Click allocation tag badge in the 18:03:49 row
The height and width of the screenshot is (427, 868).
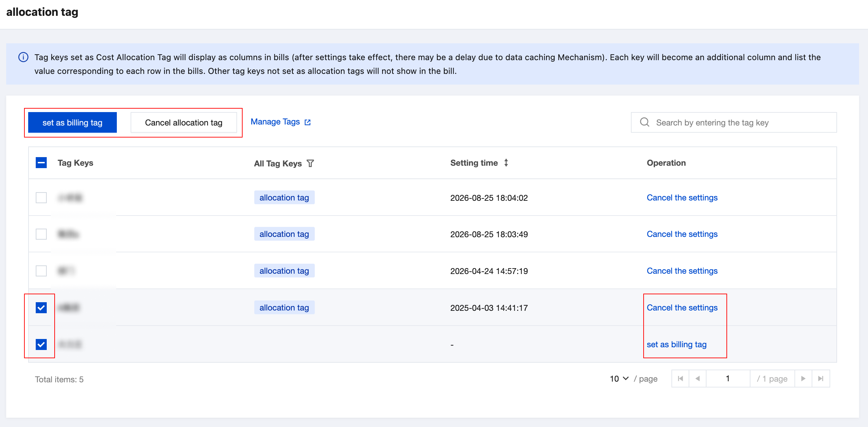[x=284, y=234]
